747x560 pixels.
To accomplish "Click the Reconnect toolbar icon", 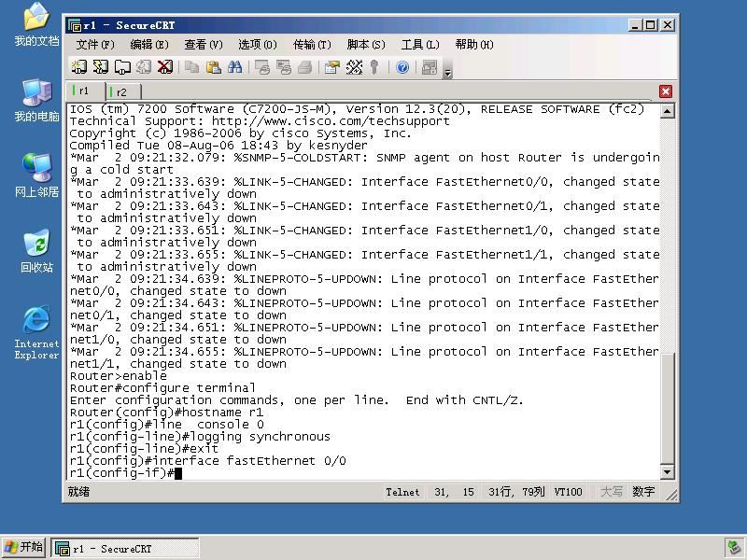I will tap(144, 67).
